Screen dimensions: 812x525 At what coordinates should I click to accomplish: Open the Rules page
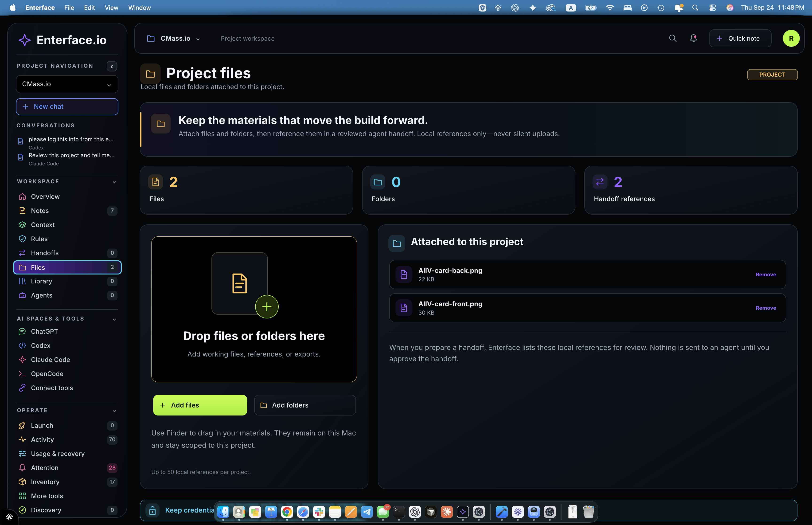click(67, 239)
